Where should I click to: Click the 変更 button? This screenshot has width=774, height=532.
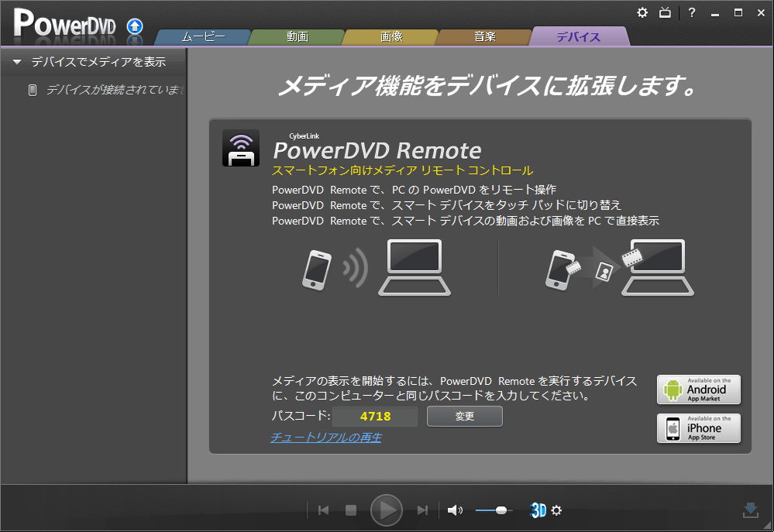pos(465,416)
